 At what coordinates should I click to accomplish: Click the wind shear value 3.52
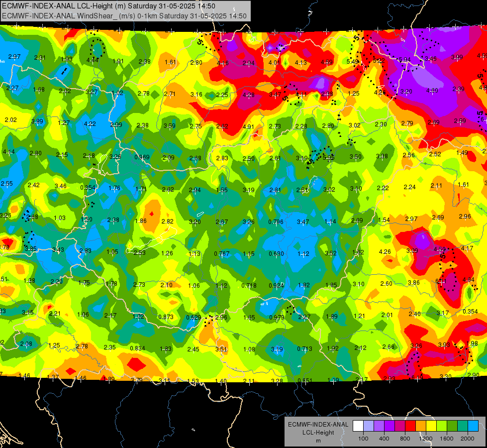[x=330, y=253]
